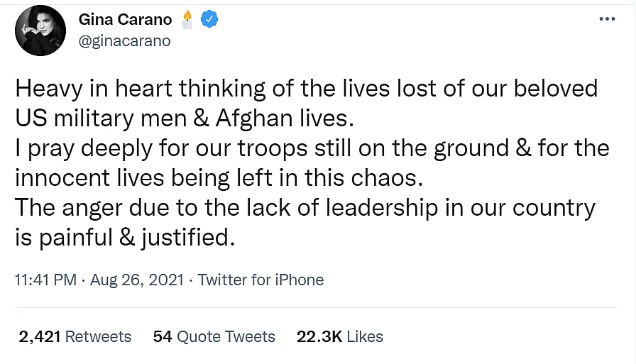Click the candle emoji beside the name
This screenshot has width=636, height=364.
point(186,18)
